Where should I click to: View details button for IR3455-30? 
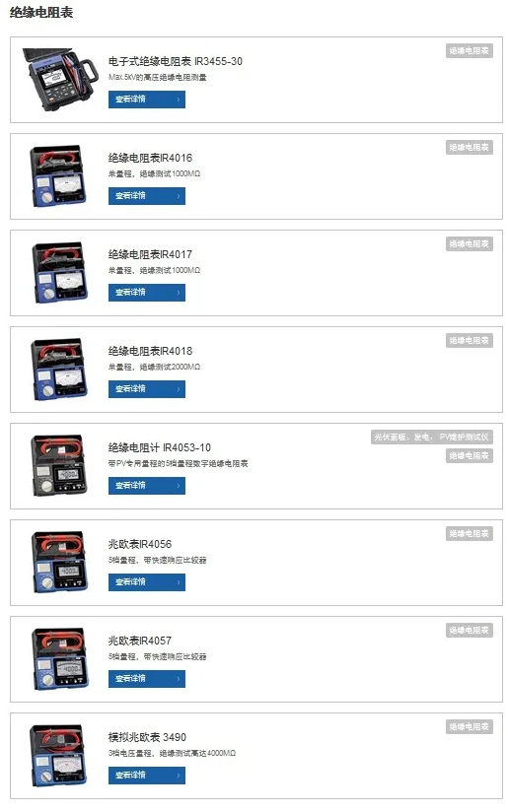147,100
